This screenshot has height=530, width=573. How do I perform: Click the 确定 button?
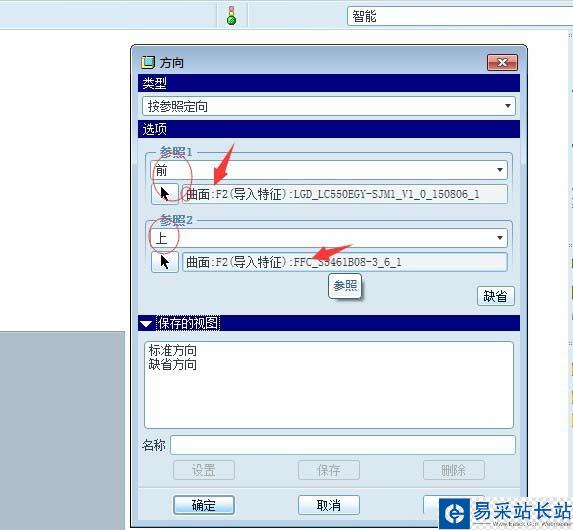click(204, 505)
